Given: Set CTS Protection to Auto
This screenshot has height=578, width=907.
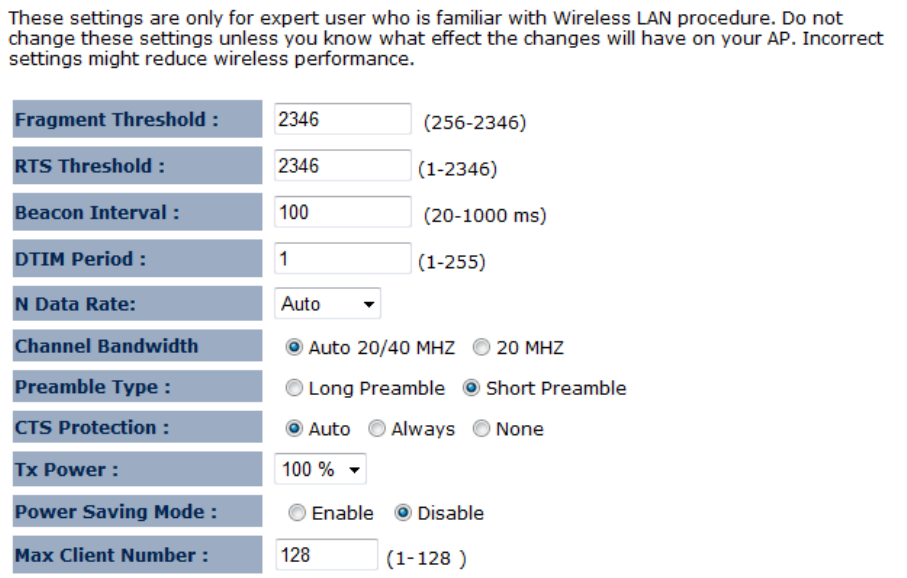Looking at the screenshot, I should click(x=294, y=429).
